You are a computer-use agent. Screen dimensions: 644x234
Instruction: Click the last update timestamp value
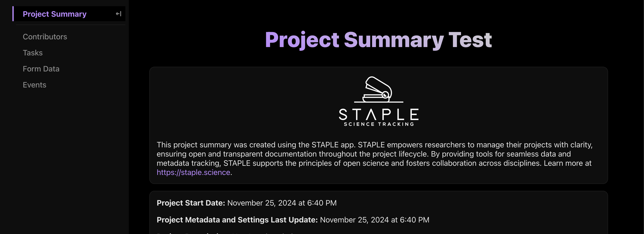[374, 220]
